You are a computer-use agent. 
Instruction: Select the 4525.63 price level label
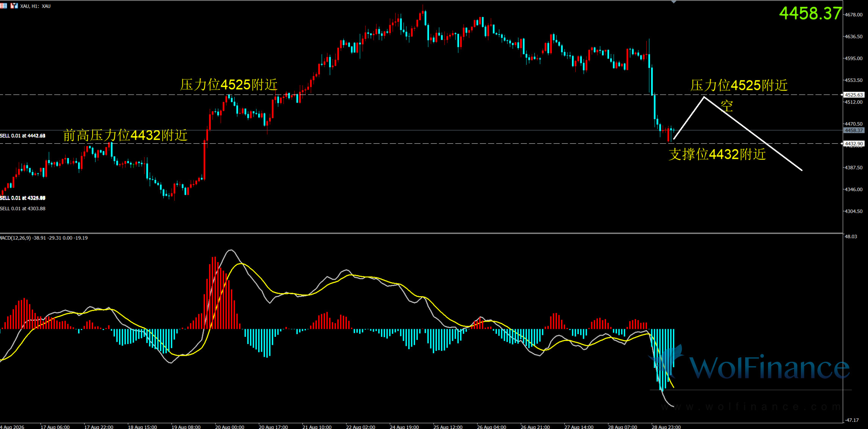pyautogui.click(x=854, y=95)
